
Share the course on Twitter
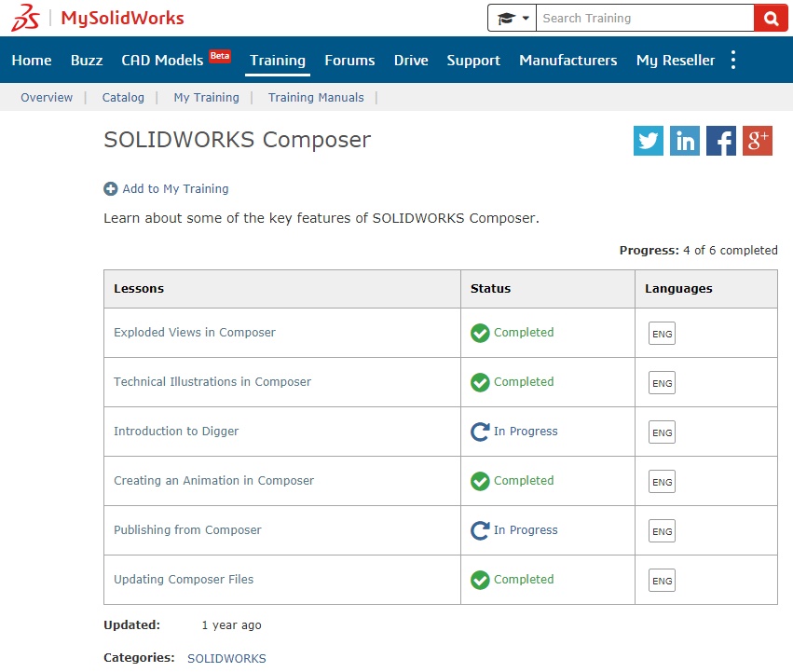tap(649, 141)
